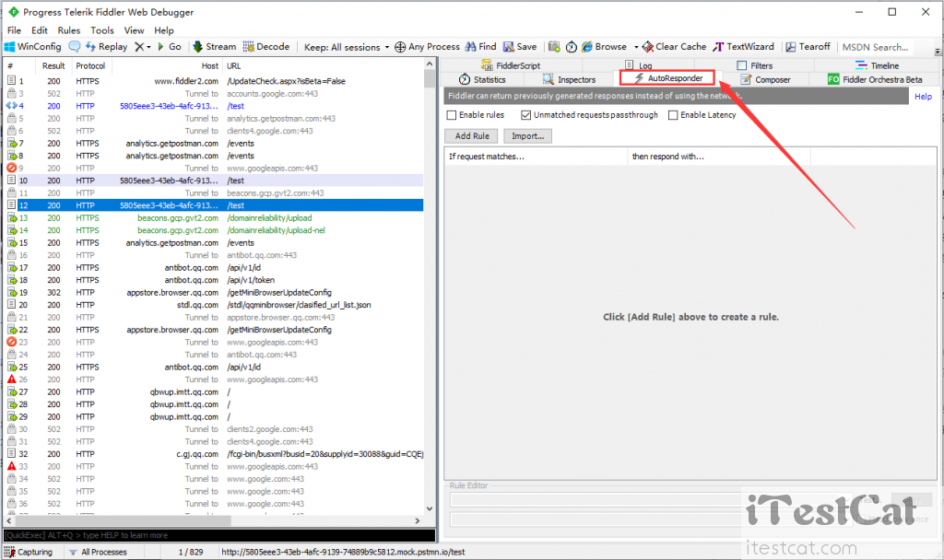Click the blocked icon of session 9

11,168
